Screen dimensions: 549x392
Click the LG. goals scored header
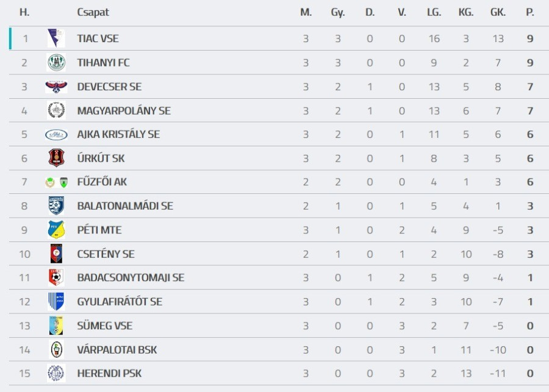434,12
